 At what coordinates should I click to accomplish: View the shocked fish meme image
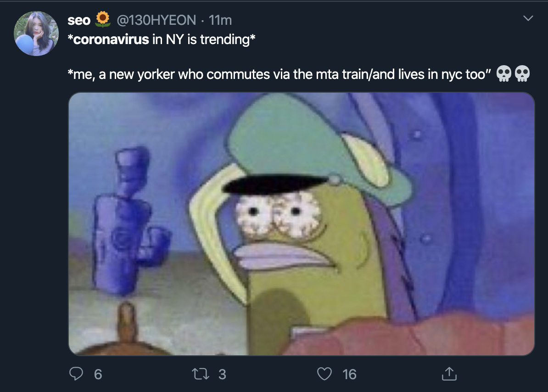[x=301, y=224]
